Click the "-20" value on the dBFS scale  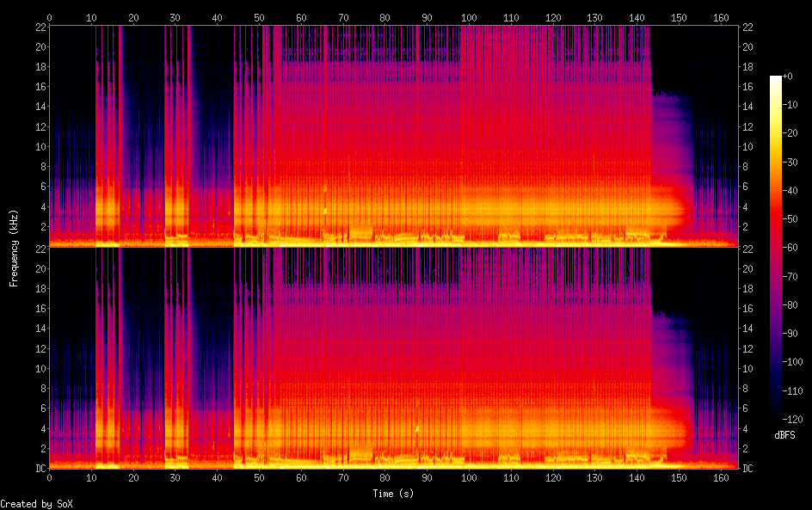pos(790,133)
